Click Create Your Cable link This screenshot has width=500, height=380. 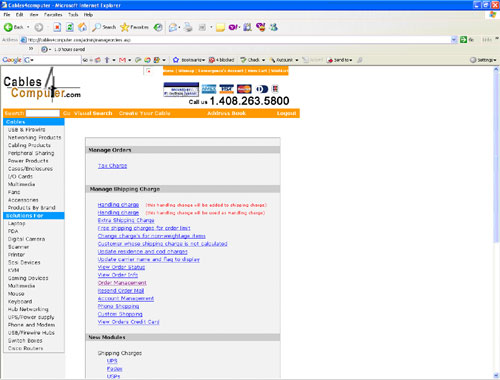(144, 113)
